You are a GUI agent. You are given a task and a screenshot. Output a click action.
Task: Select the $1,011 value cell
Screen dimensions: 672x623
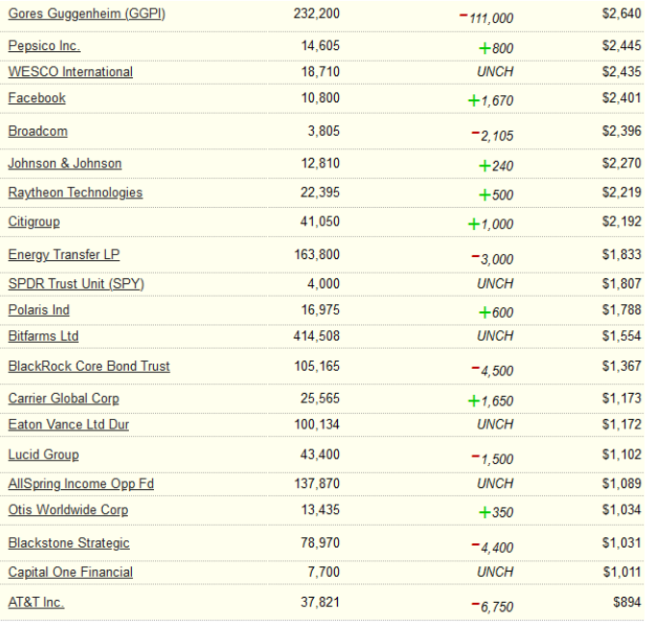(622, 572)
